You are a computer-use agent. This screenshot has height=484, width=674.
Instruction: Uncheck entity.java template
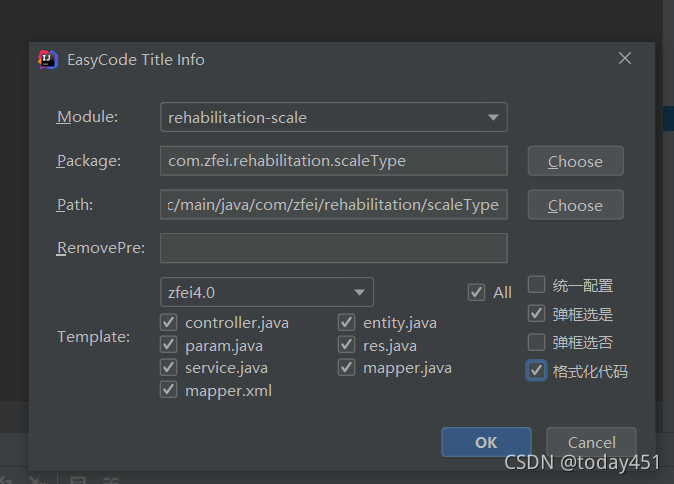coord(346,322)
